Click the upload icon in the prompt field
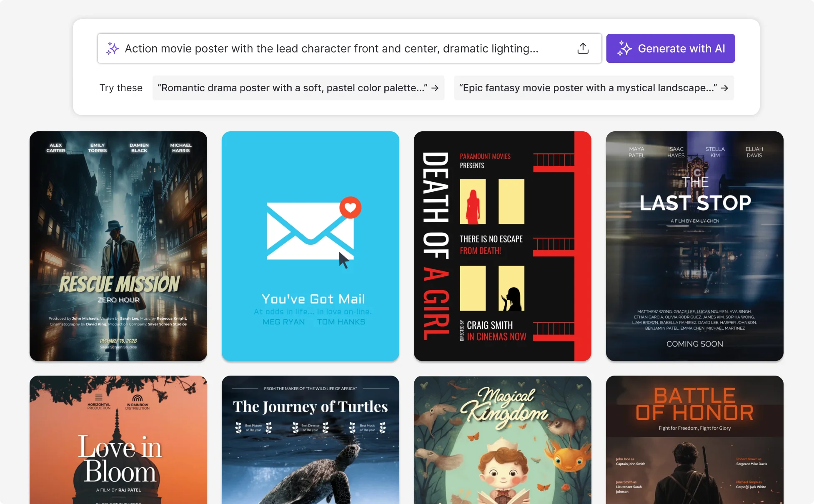 click(583, 48)
